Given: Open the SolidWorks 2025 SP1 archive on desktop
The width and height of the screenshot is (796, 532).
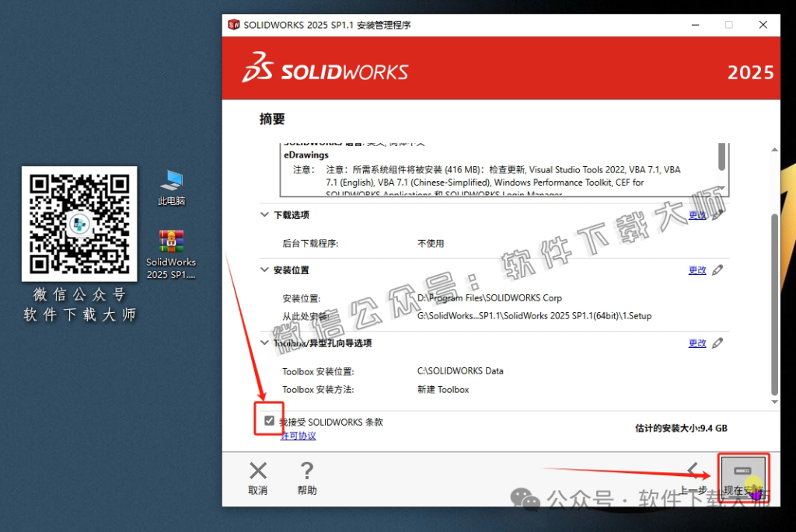Looking at the screenshot, I should 170,242.
